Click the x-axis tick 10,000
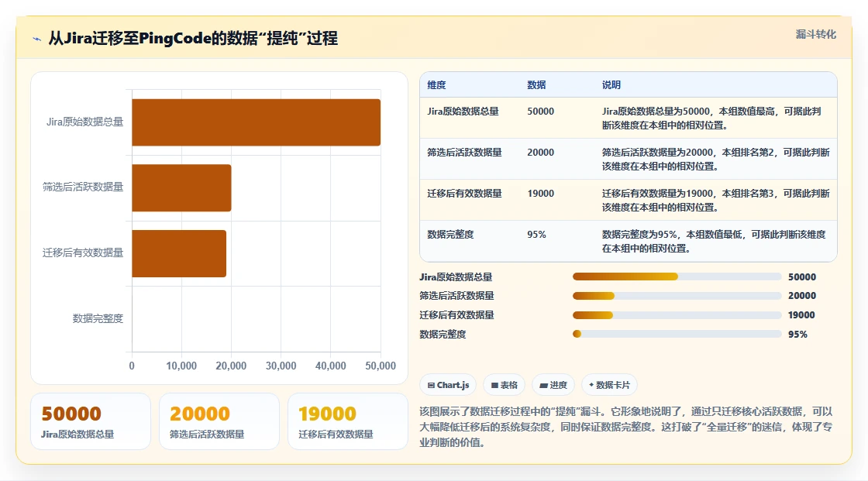The width and height of the screenshot is (868, 481). click(x=181, y=366)
